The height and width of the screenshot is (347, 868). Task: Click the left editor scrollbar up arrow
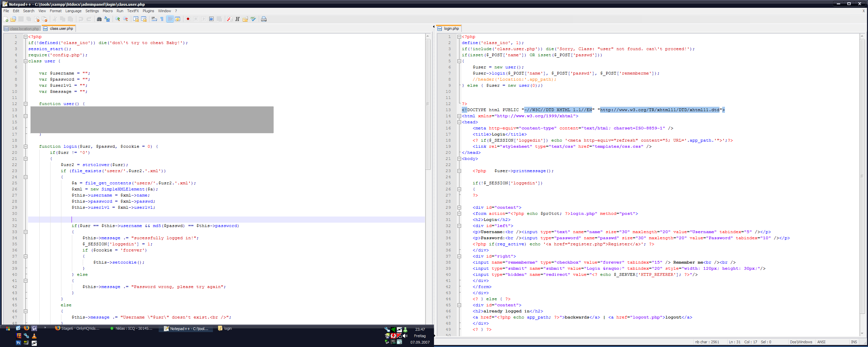(428, 36)
